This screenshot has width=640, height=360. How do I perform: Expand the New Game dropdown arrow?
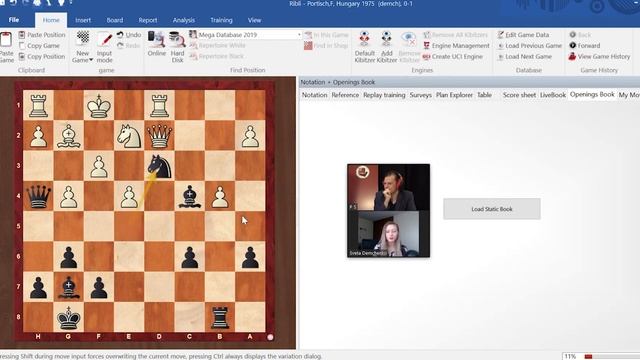91,60
